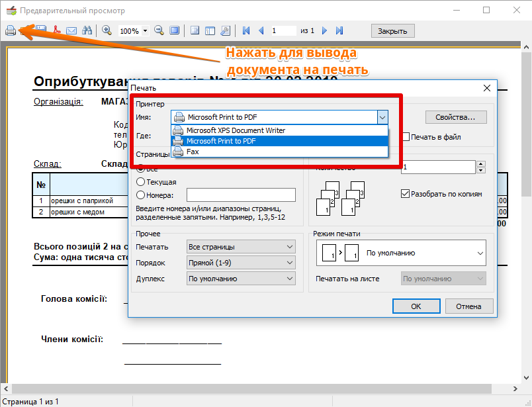This screenshot has height=407, width=532.
Task: Confirm printing with OK button
Action: [416, 306]
